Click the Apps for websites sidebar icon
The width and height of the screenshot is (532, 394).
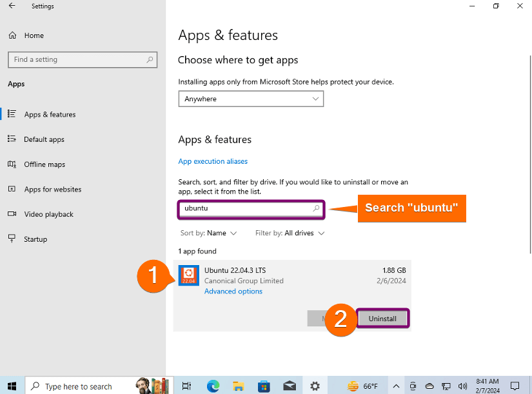(12, 189)
